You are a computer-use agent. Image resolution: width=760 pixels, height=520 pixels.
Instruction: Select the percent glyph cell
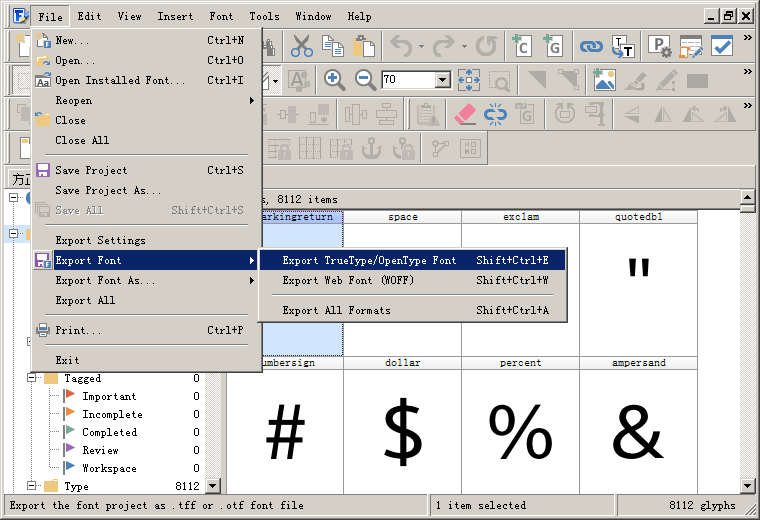tap(521, 425)
